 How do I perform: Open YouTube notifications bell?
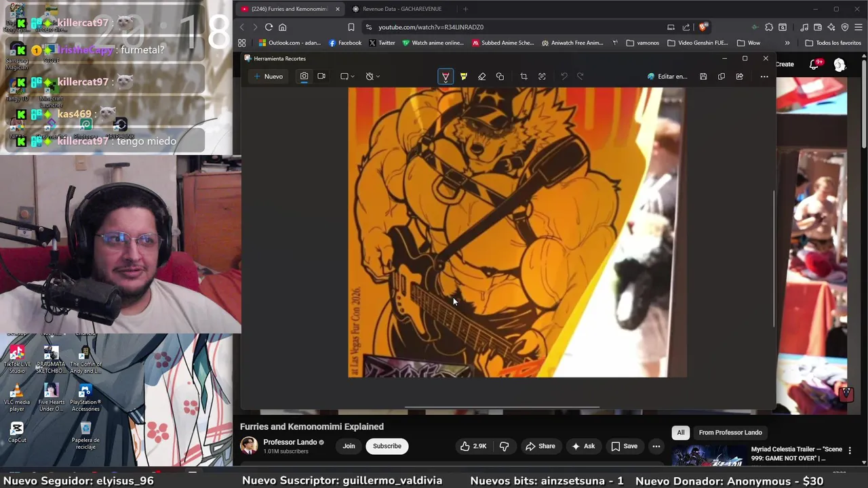814,64
